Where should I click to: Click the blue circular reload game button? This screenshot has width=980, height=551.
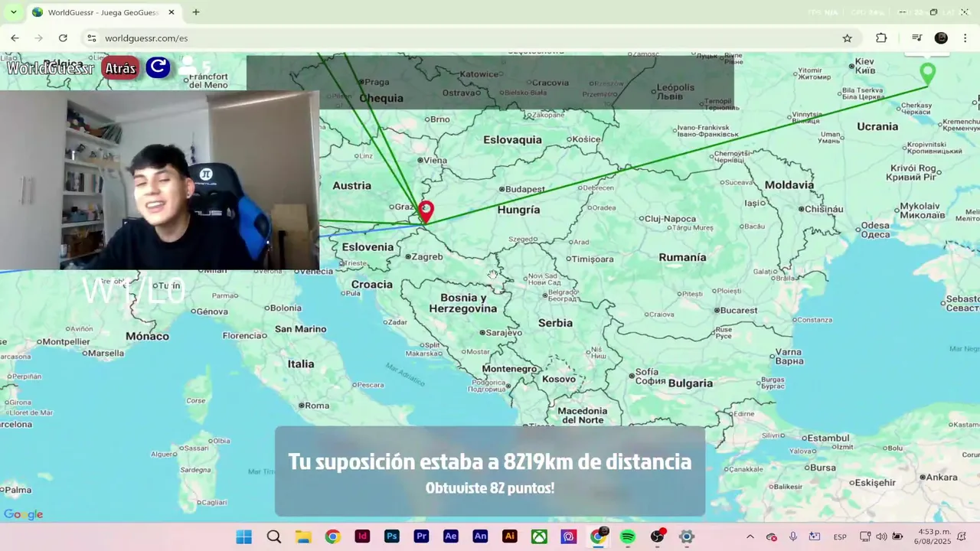point(158,67)
